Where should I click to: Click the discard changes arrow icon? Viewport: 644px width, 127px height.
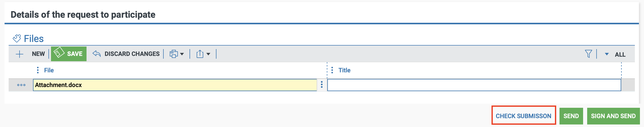click(x=97, y=54)
